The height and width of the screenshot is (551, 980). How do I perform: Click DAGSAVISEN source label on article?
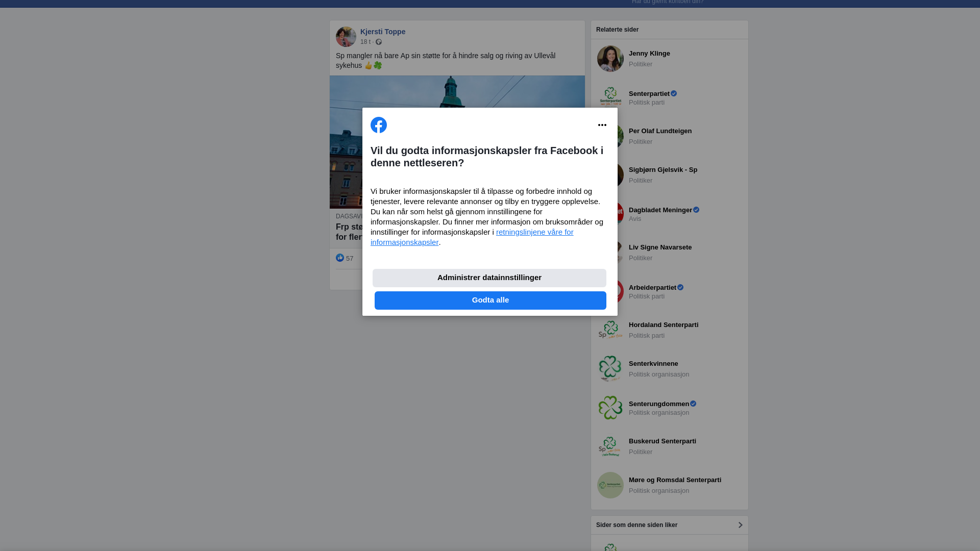pyautogui.click(x=349, y=216)
